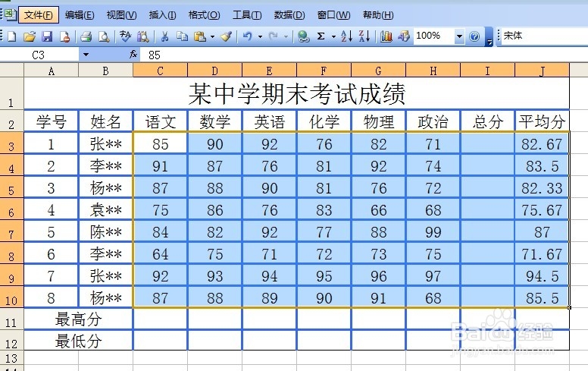Select the Format Painter brush icon
Screen dimensions: 588x371
(226, 36)
